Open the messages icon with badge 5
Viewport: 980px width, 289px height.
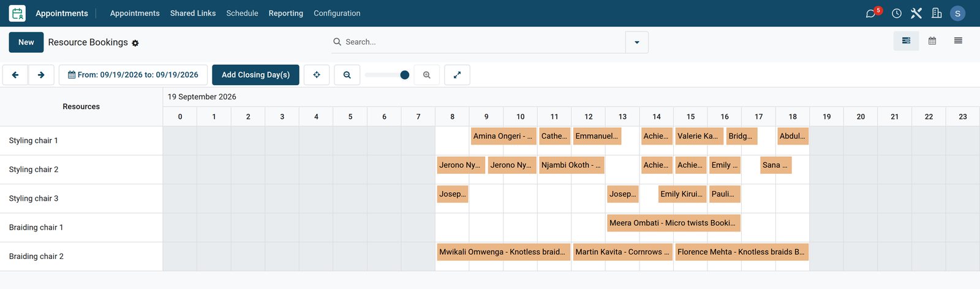click(872, 13)
